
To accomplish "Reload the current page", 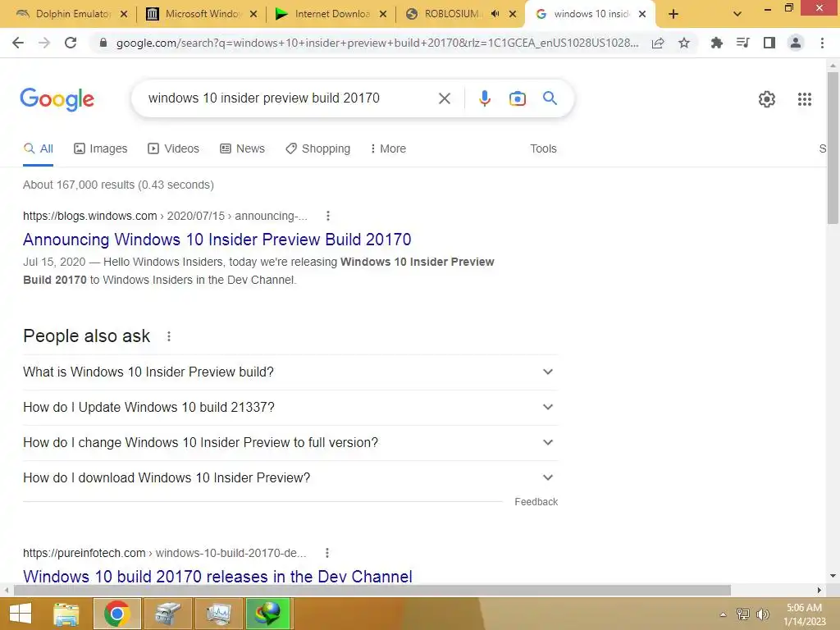I will point(71,43).
